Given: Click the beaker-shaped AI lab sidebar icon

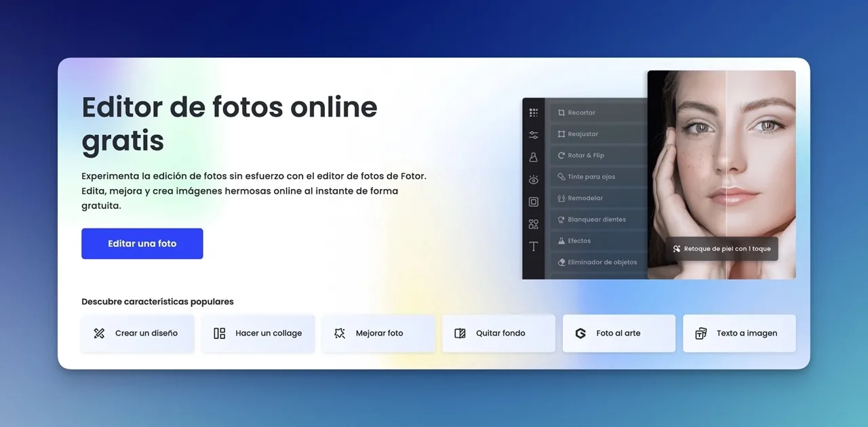Looking at the screenshot, I should click(534, 157).
